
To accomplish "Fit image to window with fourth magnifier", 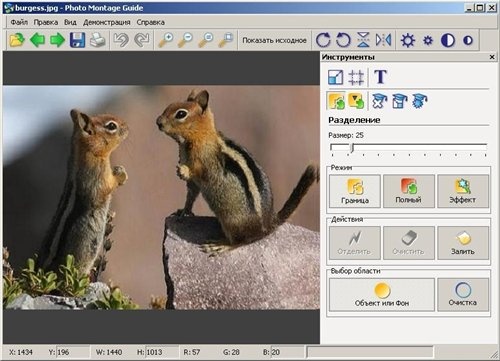I will pyautogui.click(x=226, y=40).
